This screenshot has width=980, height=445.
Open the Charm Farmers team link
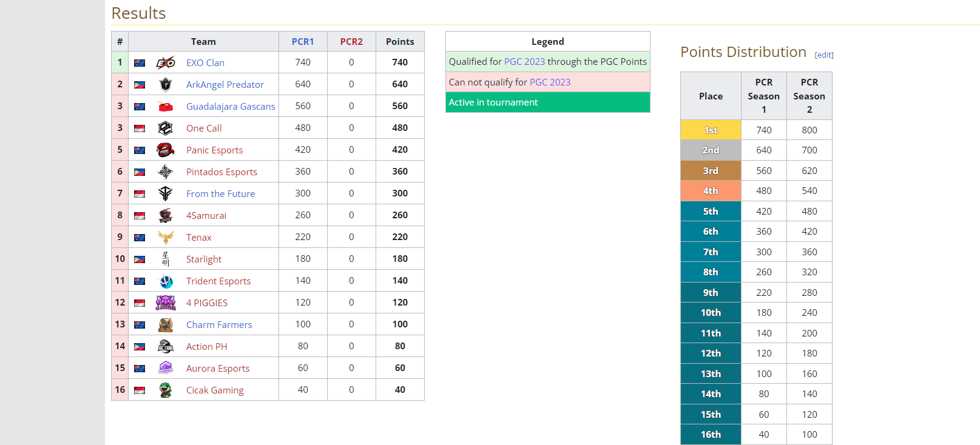[x=219, y=325]
